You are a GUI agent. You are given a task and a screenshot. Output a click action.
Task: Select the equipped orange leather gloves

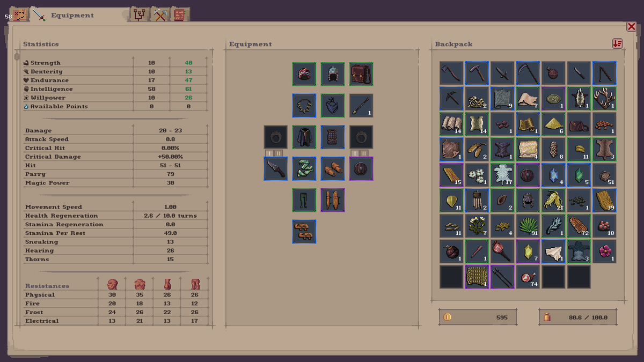click(x=333, y=168)
